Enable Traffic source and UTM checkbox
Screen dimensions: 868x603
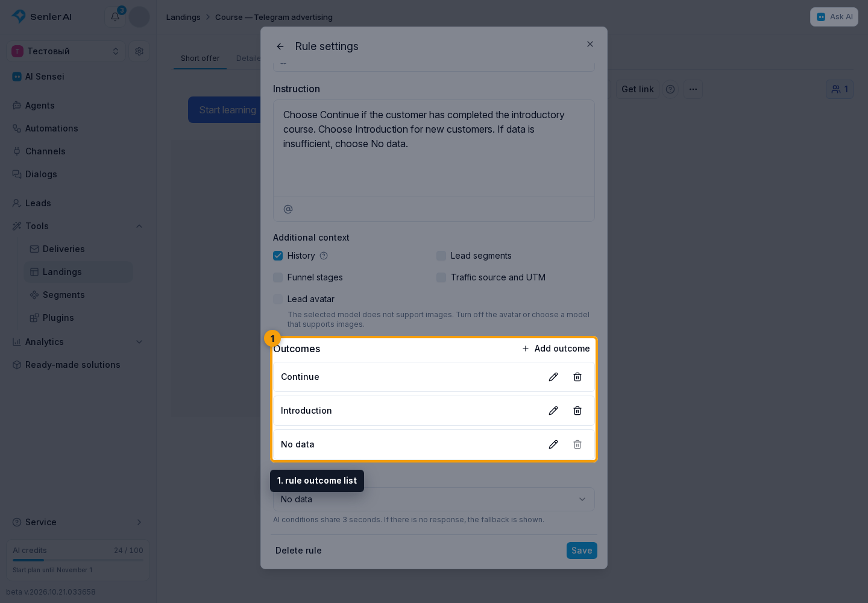pyautogui.click(x=441, y=277)
